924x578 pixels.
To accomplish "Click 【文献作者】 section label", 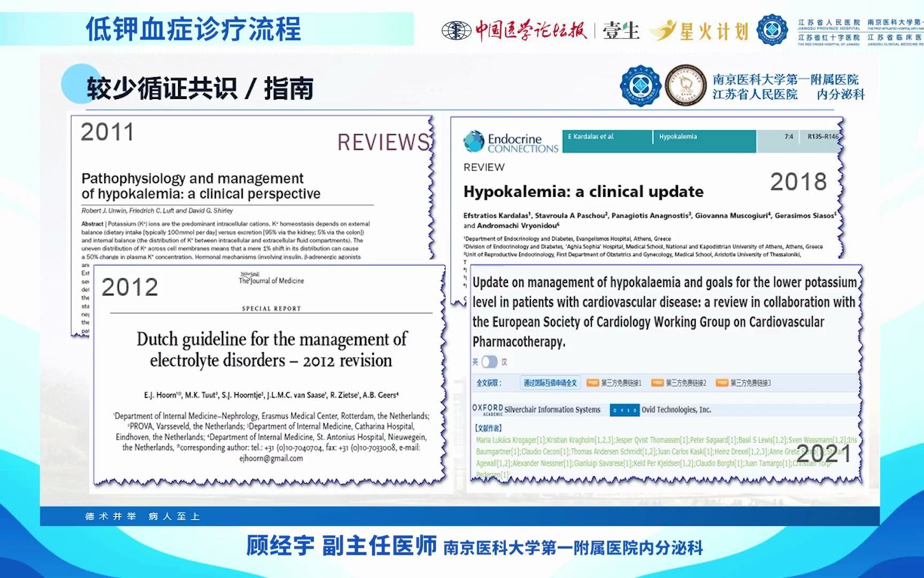I will [488, 428].
